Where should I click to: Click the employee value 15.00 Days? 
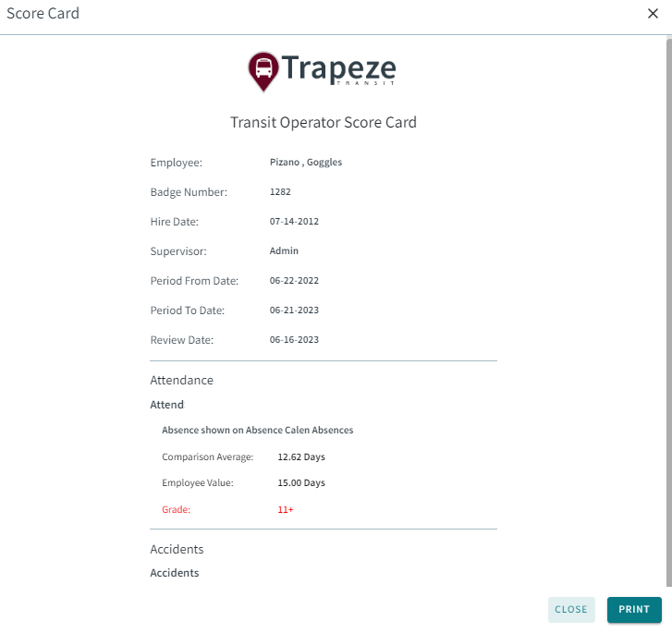(x=301, y=483)
